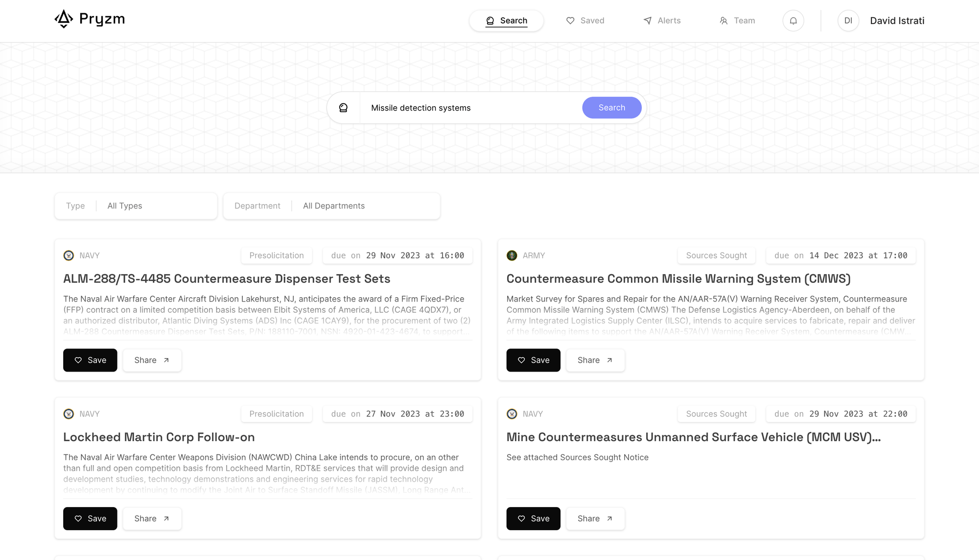979x560 pixels.
Task: Click Navy seal on Mine Countermeasures card
Action: click(512, 414)
